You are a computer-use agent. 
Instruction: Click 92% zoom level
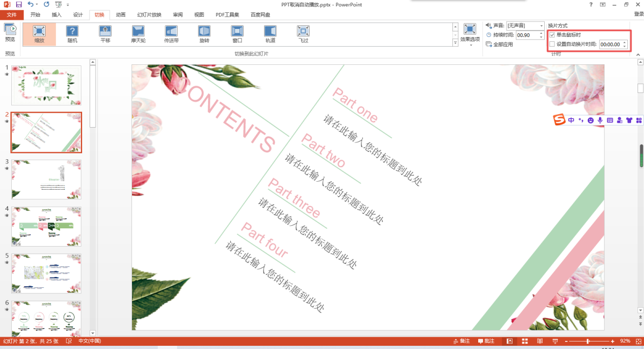[625, 341]
